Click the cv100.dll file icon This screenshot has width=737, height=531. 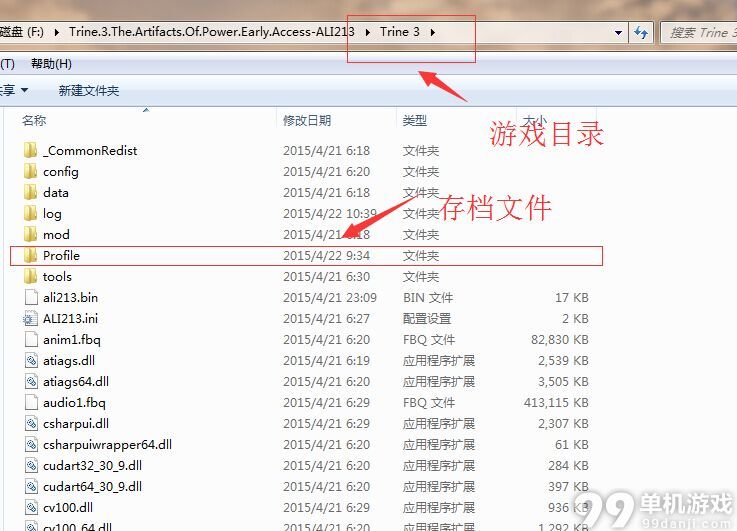(31, 508)
